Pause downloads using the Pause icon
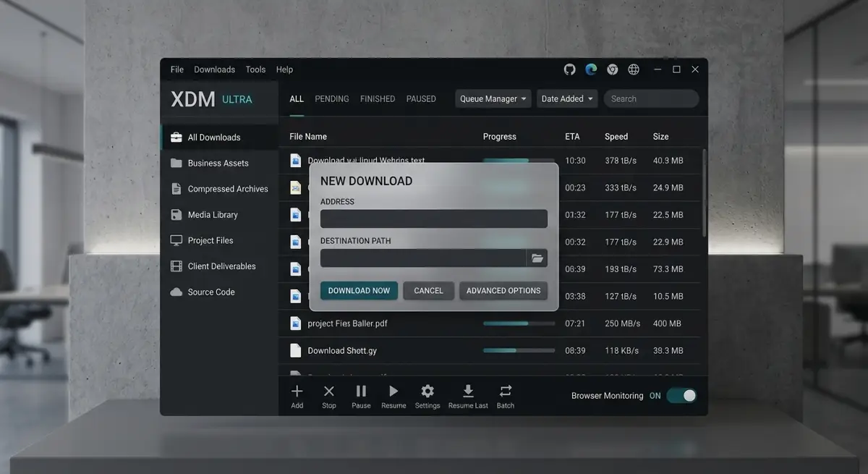Image resolution: width=868 pixels, height=474 pixels. pyautogui.click(x=361, y=392)
